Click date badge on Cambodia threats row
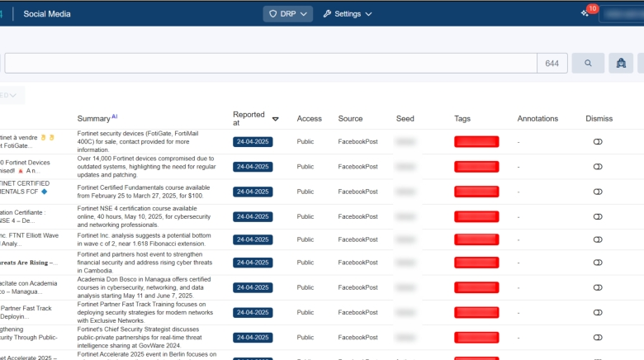The width and height of the screenshot is (644, 360). click(x=253, y=263)
